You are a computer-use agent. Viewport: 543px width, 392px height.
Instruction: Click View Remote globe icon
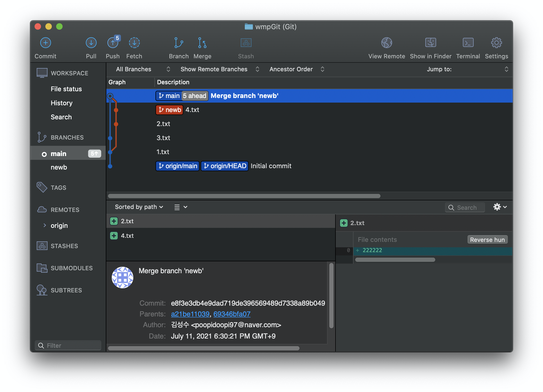click(x=386, y=43)
